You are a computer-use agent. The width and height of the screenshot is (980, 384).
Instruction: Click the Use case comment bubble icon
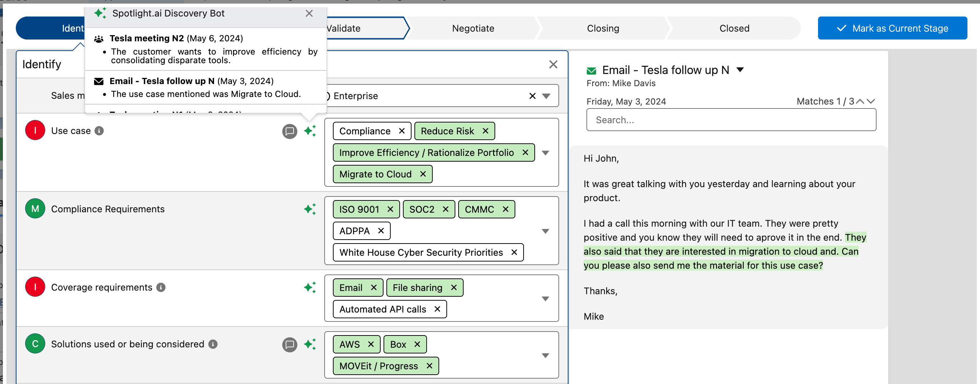289,131
